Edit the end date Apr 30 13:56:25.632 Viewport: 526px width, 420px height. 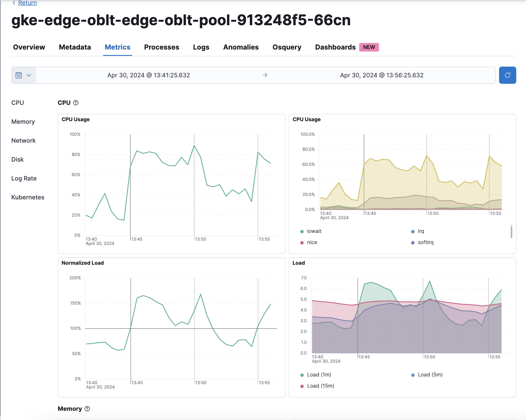point(382,75)
